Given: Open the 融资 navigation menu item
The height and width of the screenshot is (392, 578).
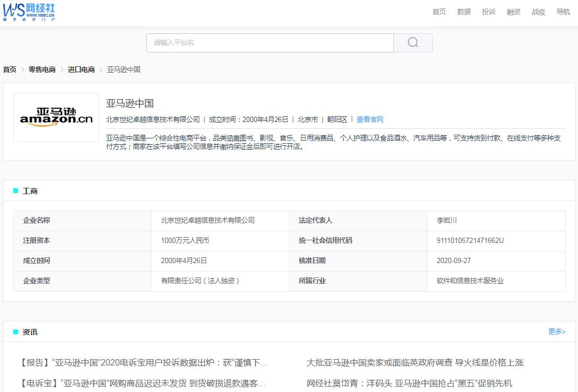Looking at the screenshot, I should [x=513, y=12].
